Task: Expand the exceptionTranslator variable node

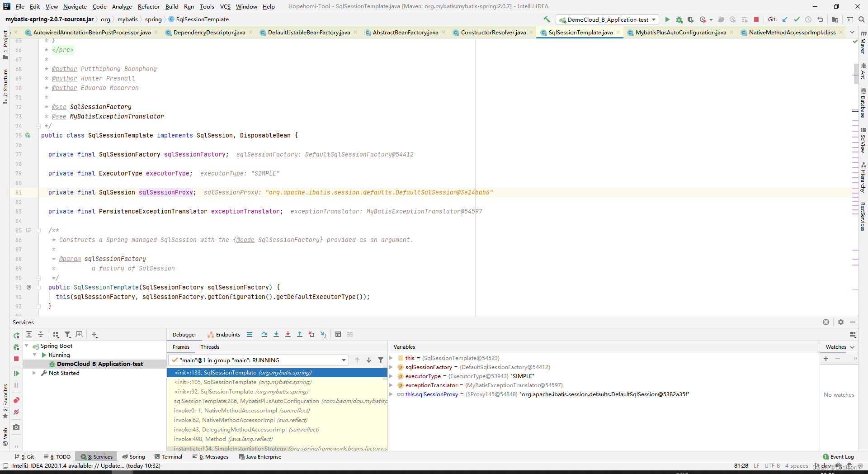Action: (x=391, y=385)
